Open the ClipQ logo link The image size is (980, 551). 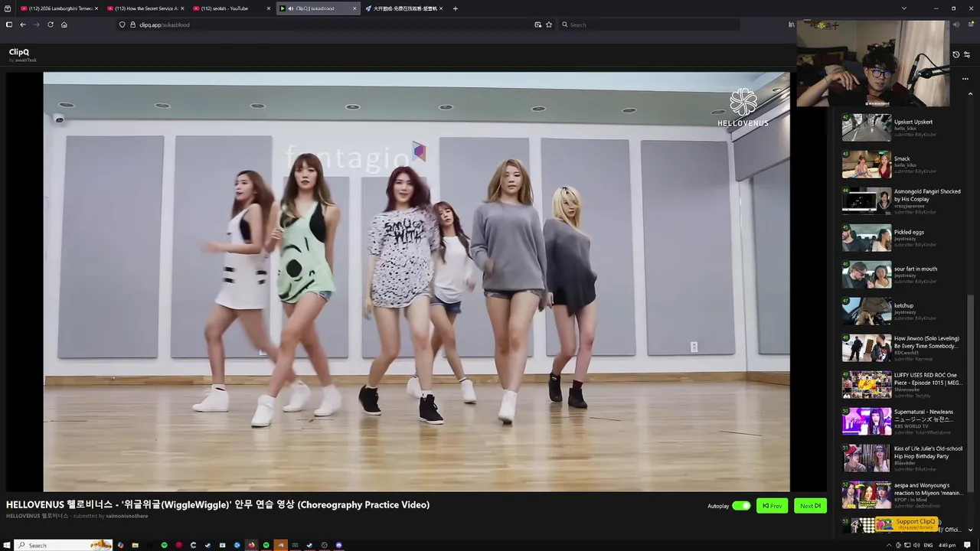tap(19, 52)
